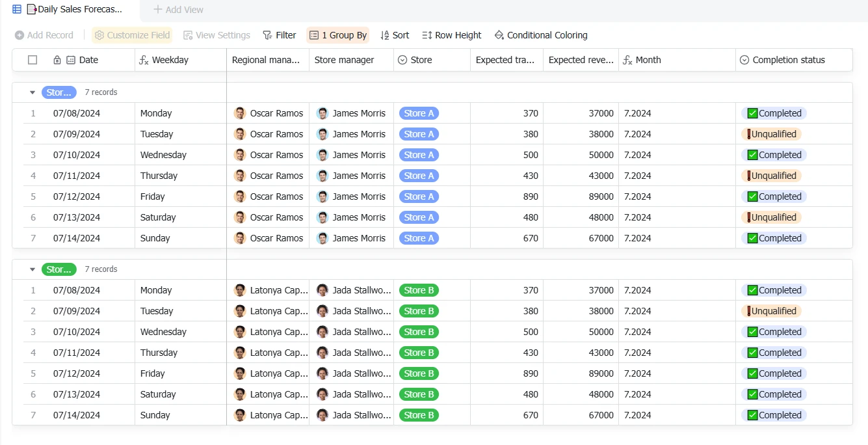Click the Expected revenue column header
The image size is (868, 445).
point(581,60)
